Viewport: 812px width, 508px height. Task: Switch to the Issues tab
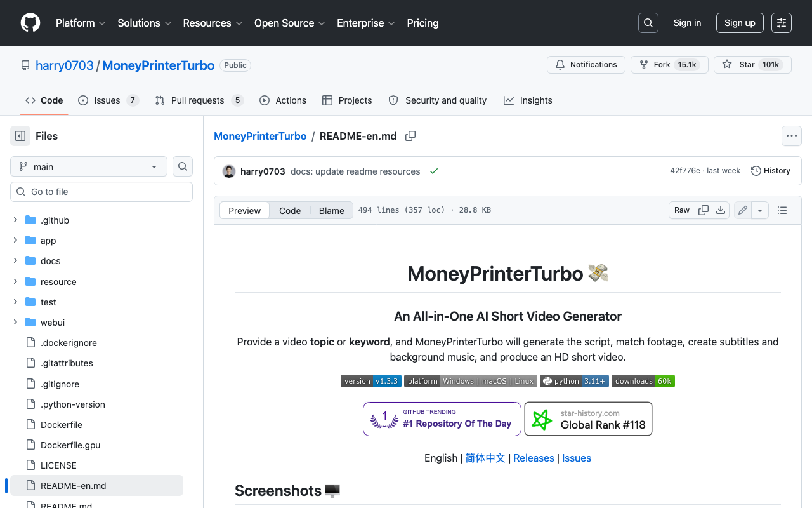[x=108, y=100]
